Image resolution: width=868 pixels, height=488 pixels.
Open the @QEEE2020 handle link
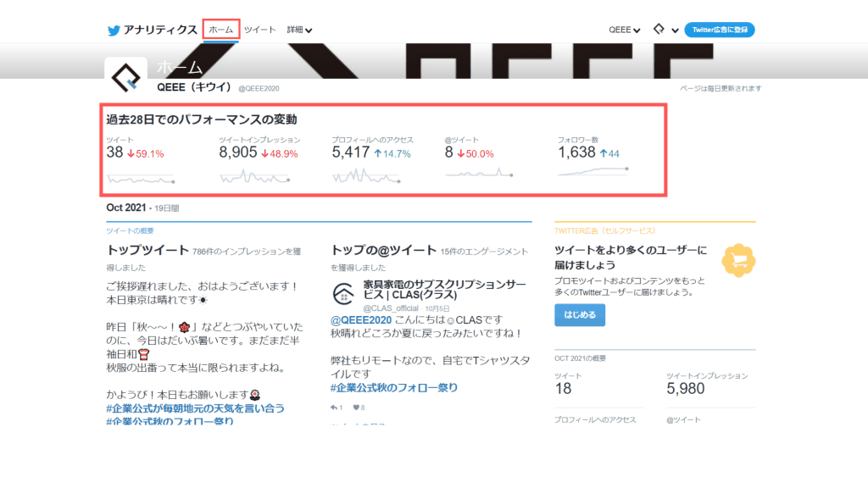[x=259, y=88]
